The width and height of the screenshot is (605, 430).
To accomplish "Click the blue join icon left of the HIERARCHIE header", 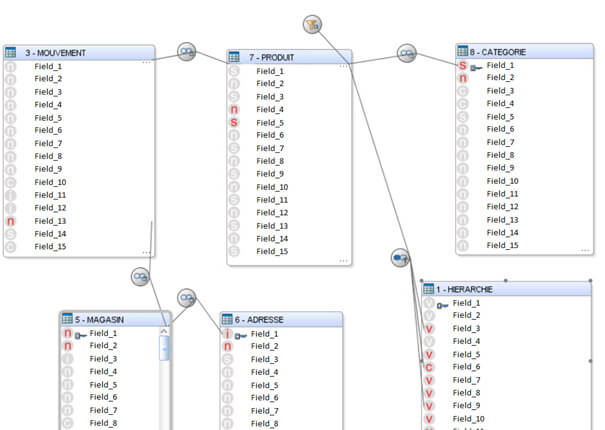I will [x=400, y=258].
